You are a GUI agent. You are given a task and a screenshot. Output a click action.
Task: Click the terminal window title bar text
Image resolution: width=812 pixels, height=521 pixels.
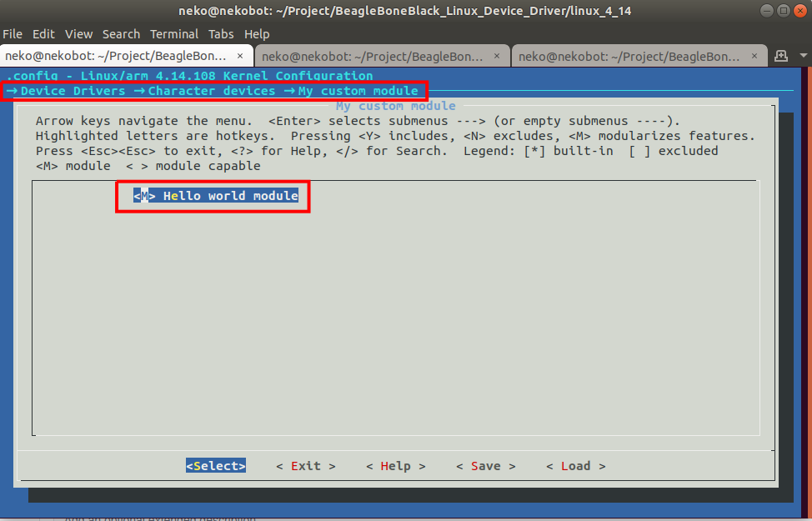pyautogui.click(x=405, y=11)
